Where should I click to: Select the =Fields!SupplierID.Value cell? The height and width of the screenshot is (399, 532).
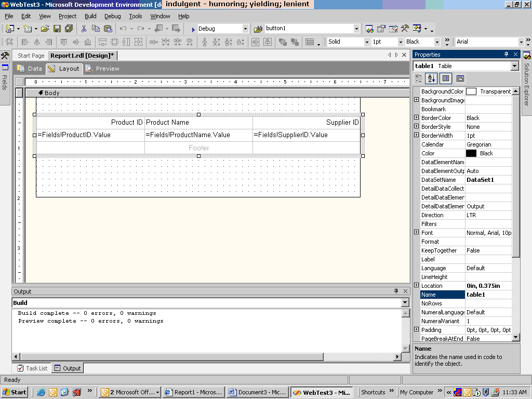[307, 135]
